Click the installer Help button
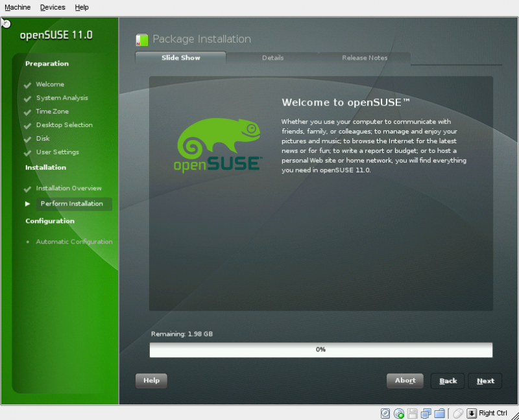The width and height of the screenshot is (519, 420). pos(151,380)
